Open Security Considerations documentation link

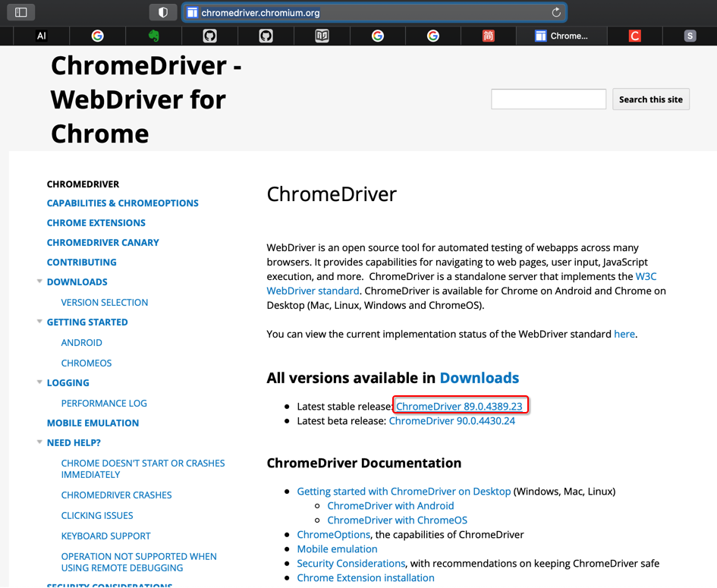[x=351, y=563]
